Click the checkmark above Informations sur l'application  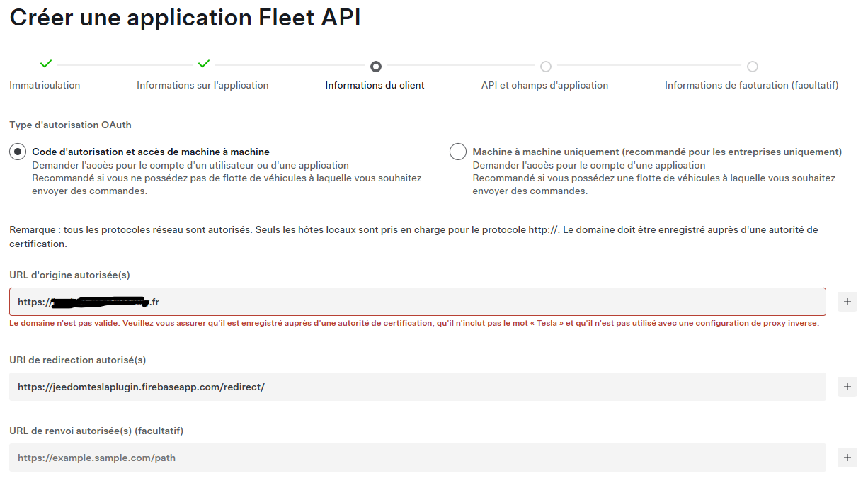click(204, 64)
